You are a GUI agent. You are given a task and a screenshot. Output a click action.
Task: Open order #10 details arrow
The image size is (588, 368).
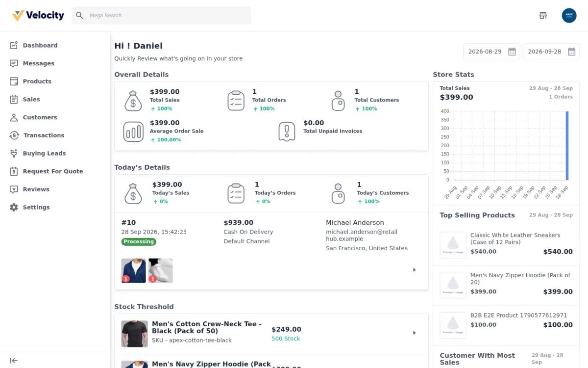pos(414,270)
